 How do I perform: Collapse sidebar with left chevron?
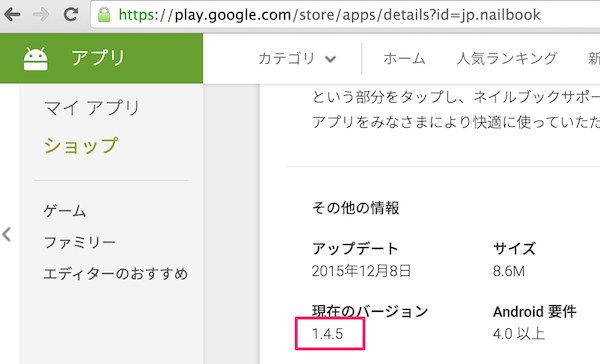point(7,234)
